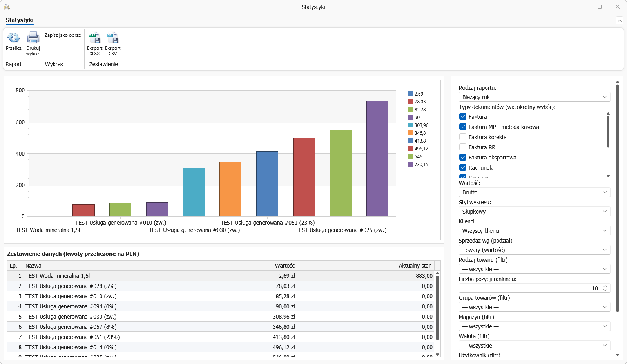
Task: Sort table by the Wartość column header
Action: [228, 266]
